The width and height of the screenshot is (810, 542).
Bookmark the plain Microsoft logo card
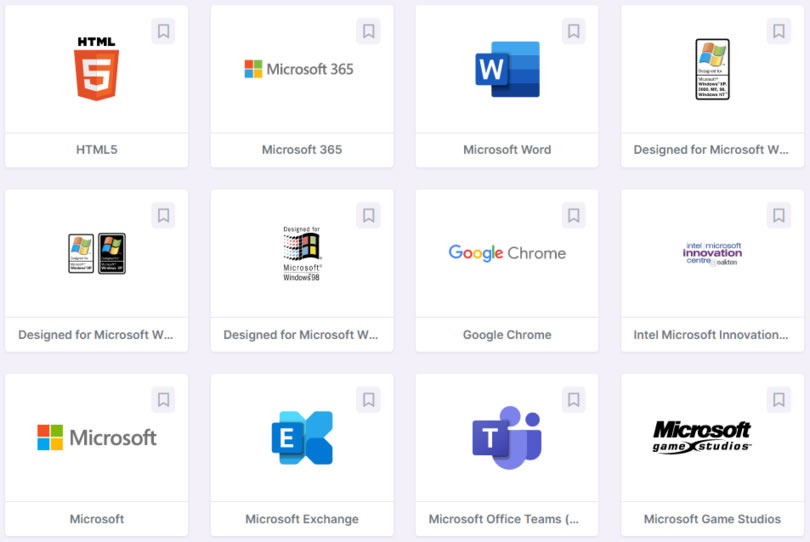163,399
